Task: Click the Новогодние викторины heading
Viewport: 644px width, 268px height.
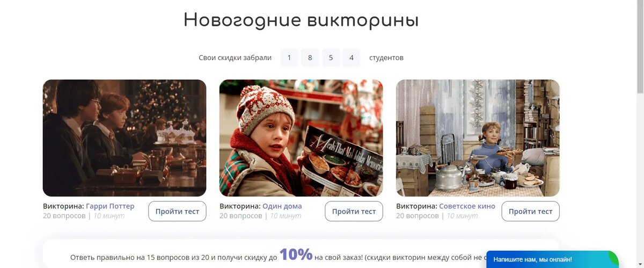Action: coord(301,20)
